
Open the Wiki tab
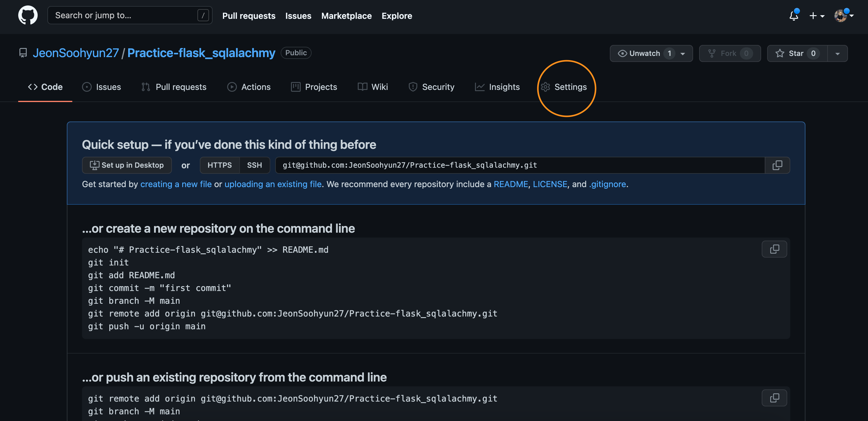pos(373,87)
